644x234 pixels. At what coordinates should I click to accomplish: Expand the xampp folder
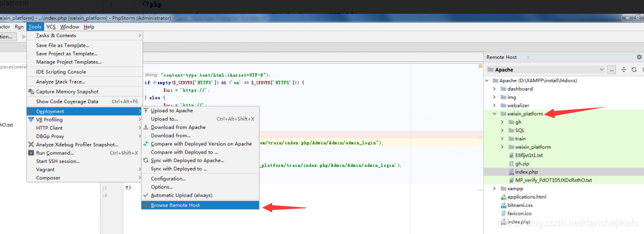pyautogui.click(x=495, y=188)
